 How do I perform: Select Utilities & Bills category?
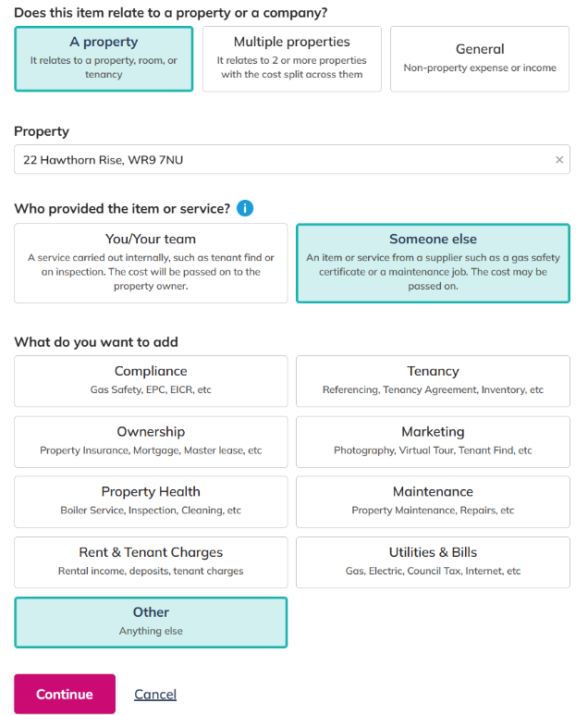point(433,562)
